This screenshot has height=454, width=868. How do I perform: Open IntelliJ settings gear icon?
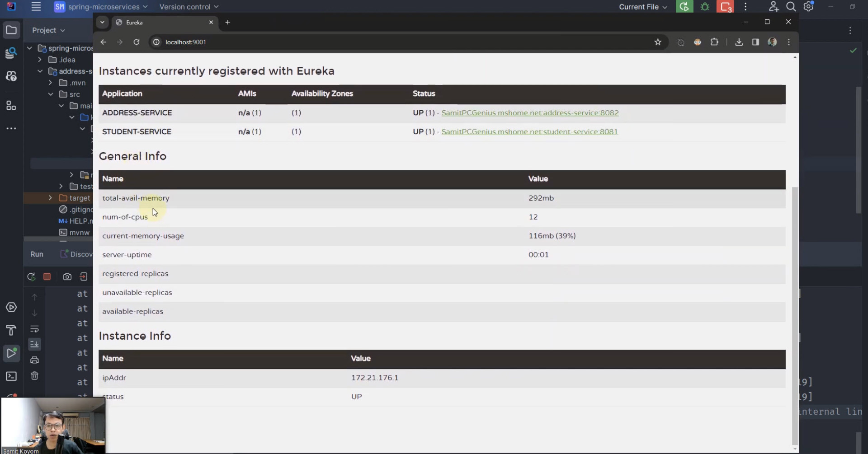pyautogui.click(x=809, y=7)
